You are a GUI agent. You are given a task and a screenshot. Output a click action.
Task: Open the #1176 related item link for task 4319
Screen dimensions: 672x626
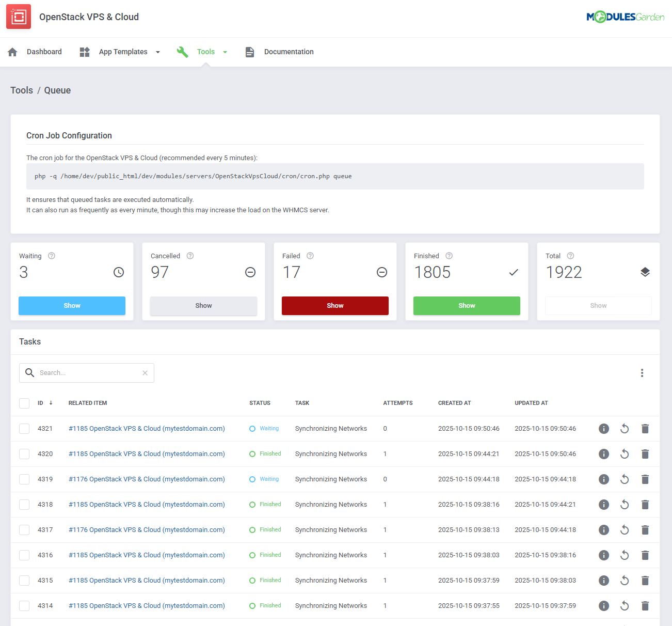147,479
